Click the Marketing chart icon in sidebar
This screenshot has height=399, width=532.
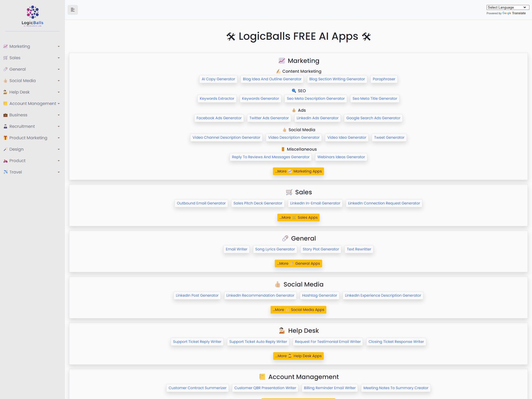click(5, 46)
